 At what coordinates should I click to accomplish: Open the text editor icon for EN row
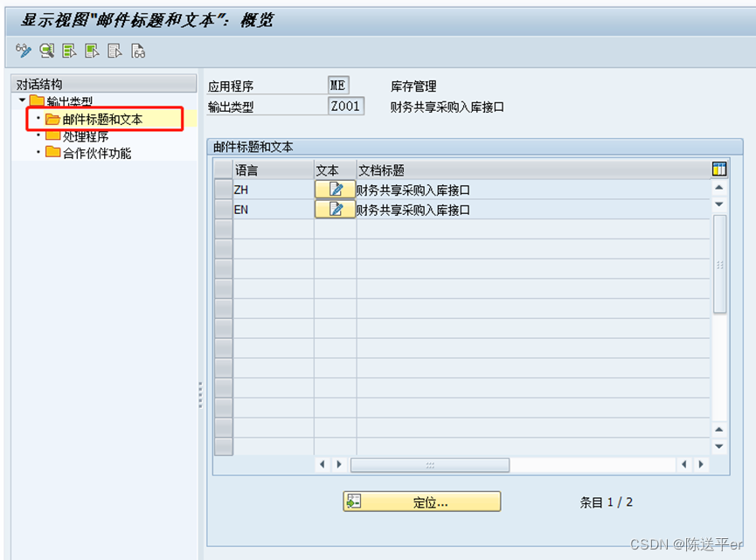(335, 209)
